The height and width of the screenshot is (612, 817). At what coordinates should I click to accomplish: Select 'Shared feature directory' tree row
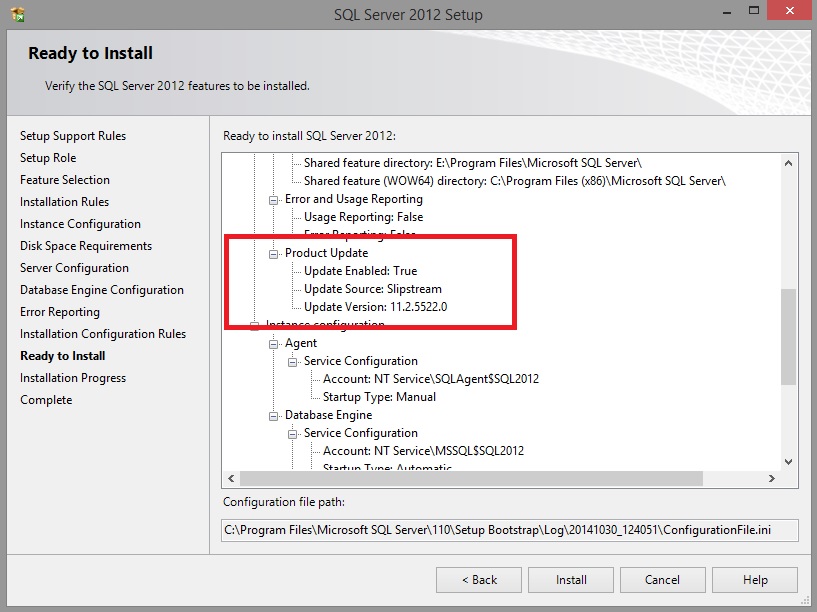pyautogui.click(x=473, y=163)
